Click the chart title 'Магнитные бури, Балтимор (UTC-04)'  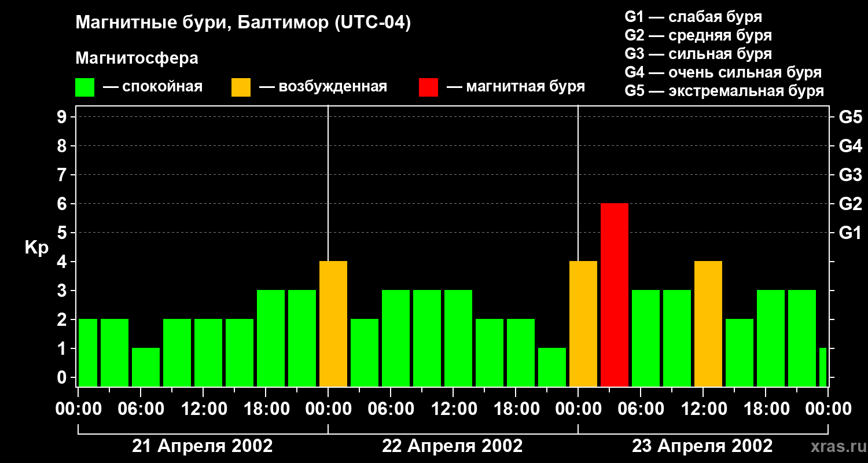point(243,24)
